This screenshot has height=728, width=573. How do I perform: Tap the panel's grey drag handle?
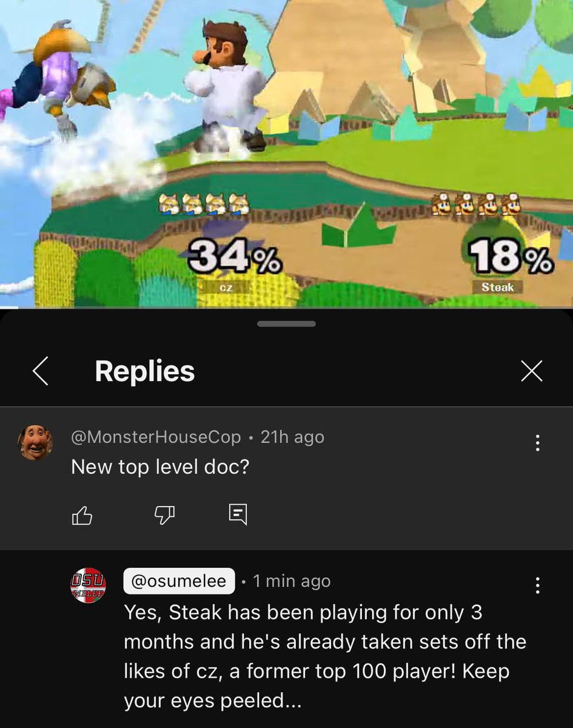(x=286, y=324)
